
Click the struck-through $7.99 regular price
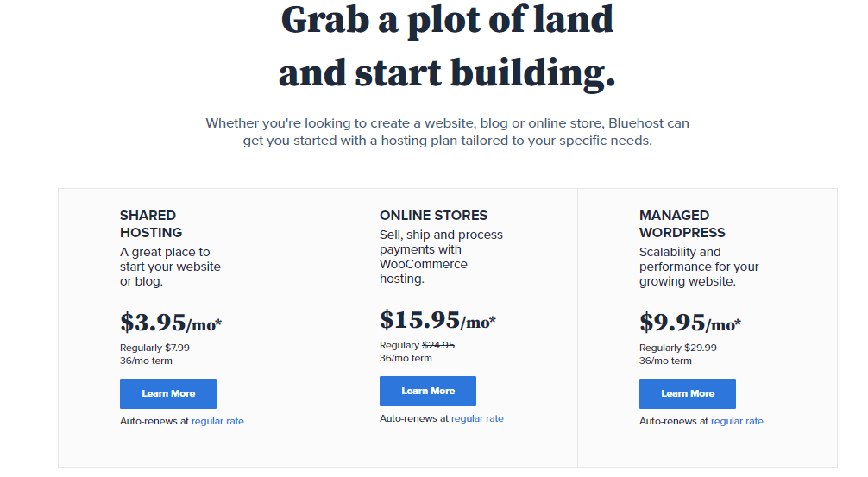tap(177, 348)
